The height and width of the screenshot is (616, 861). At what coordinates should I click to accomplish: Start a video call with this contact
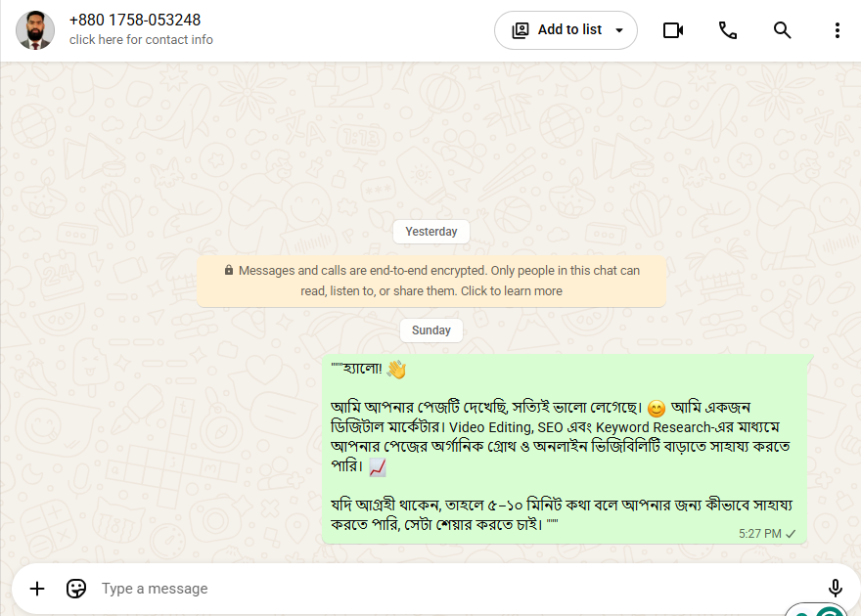click(x=673, y=30)
